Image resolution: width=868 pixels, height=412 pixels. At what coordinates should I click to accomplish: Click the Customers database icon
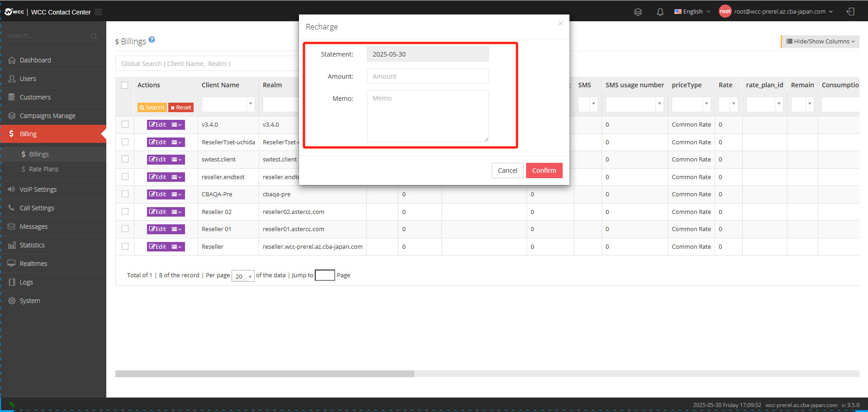tap(12, 97)
